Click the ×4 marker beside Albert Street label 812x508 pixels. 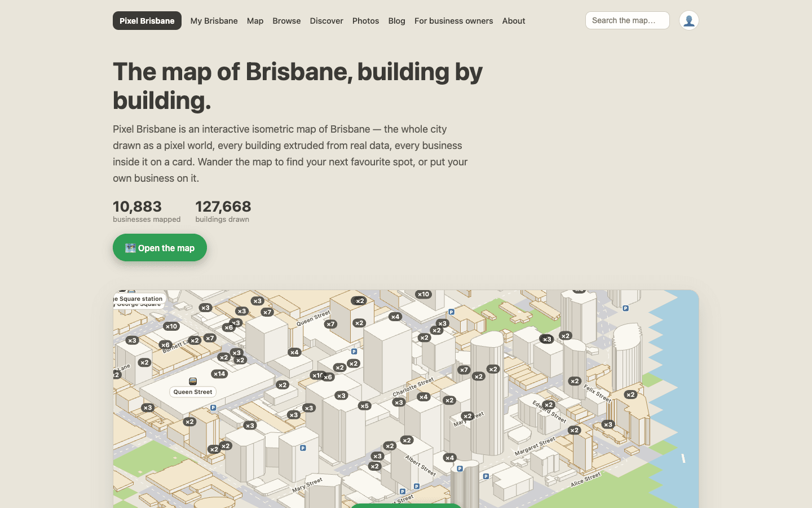point(449,458)
